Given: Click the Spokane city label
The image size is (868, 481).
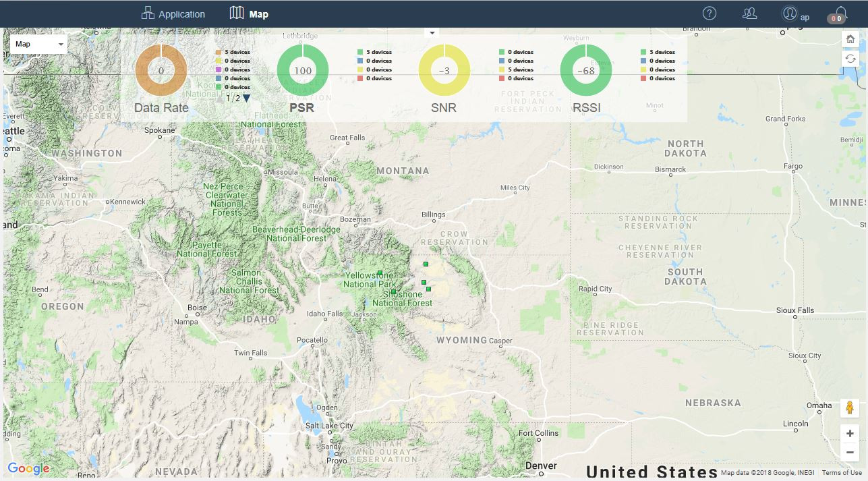Looking at the screenshot, I should pos(160,130).
